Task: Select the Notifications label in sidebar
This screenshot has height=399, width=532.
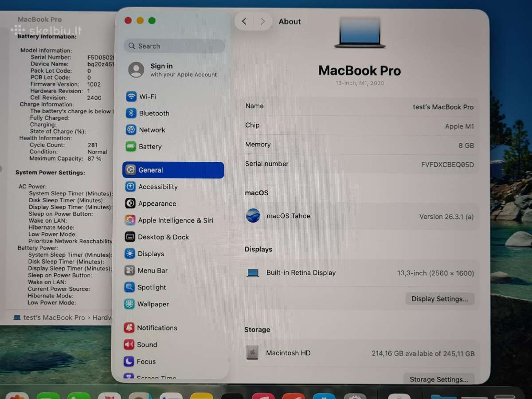Action: click(x=157, y=328)
